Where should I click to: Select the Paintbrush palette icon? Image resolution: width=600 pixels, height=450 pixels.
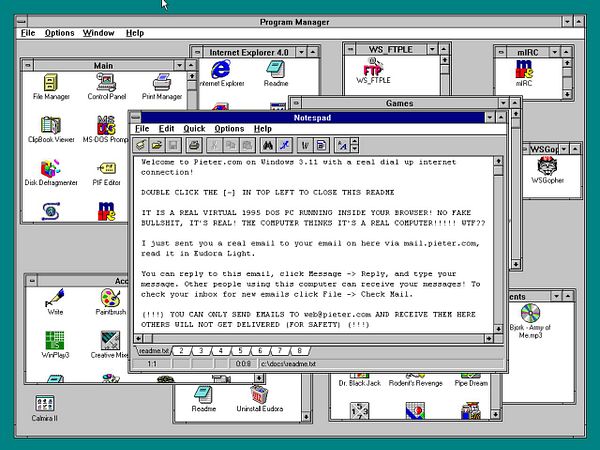111,302
